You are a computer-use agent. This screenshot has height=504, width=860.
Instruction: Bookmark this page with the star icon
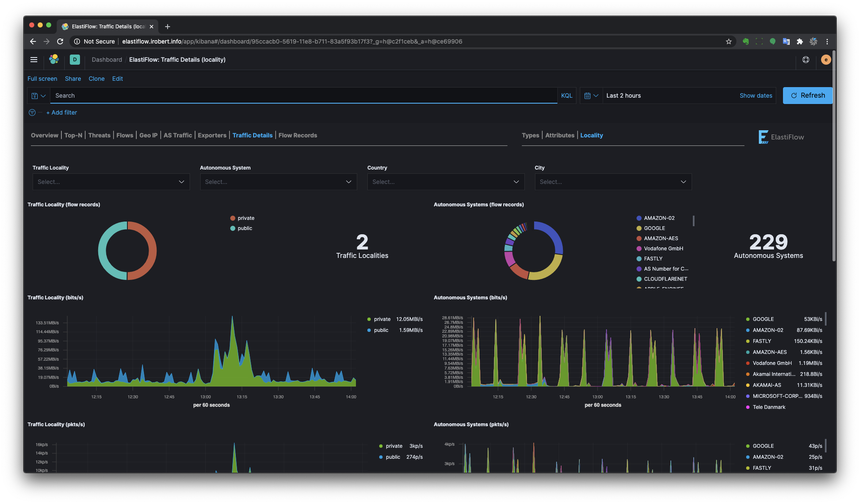tap(729, 41)
